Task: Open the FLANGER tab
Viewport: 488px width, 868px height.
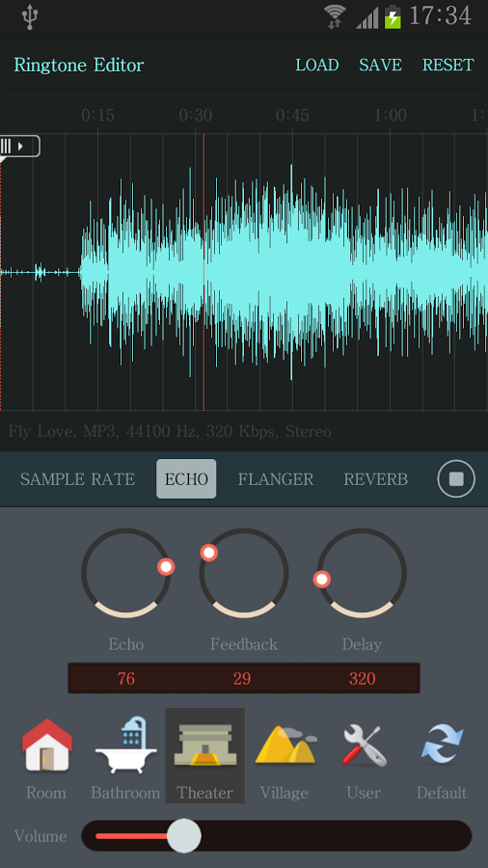Action: point(276,479)
